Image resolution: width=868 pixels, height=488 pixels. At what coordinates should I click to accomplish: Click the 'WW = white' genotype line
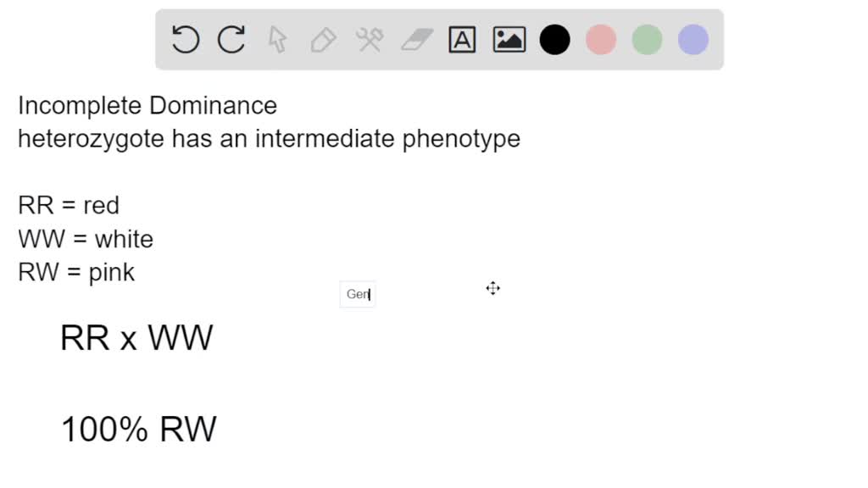(x=85, y=239)
